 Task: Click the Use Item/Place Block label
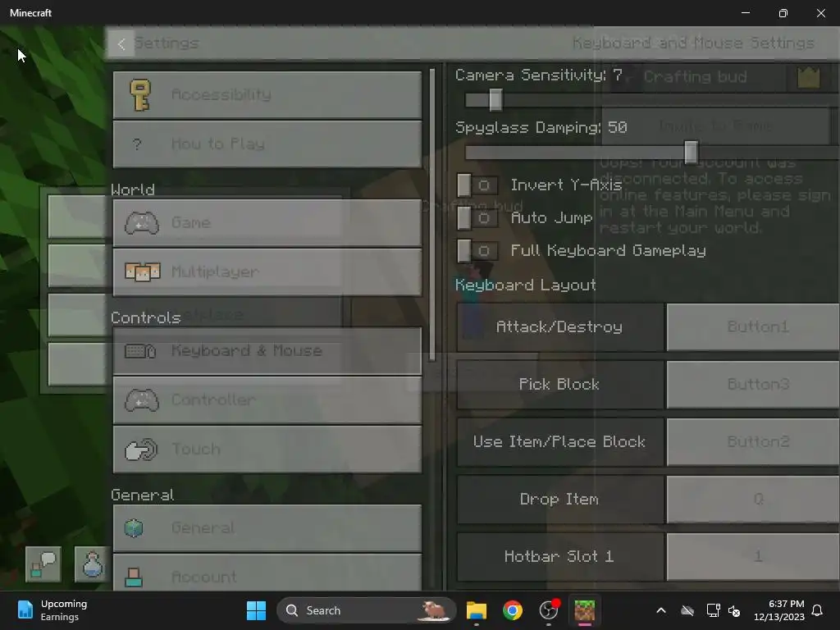pyautogui.click(x=559, y=442)
